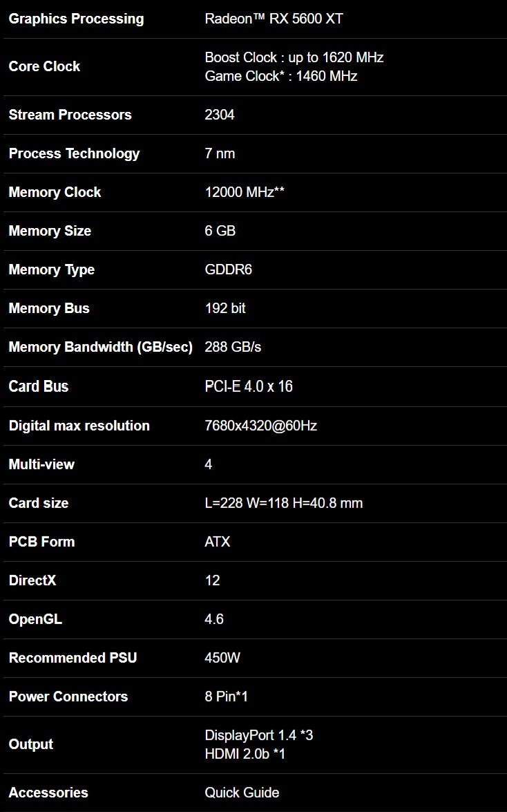This screenshot has width=507, height=812.
Task: Click the 7680x4320@60Hz resolution value
Action: coord(260,426)
